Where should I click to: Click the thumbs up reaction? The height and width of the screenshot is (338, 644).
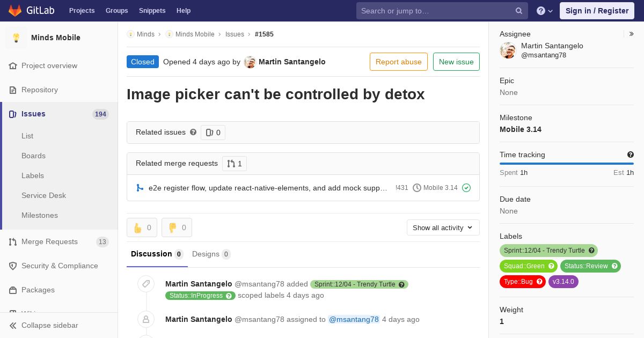(142, 227)
